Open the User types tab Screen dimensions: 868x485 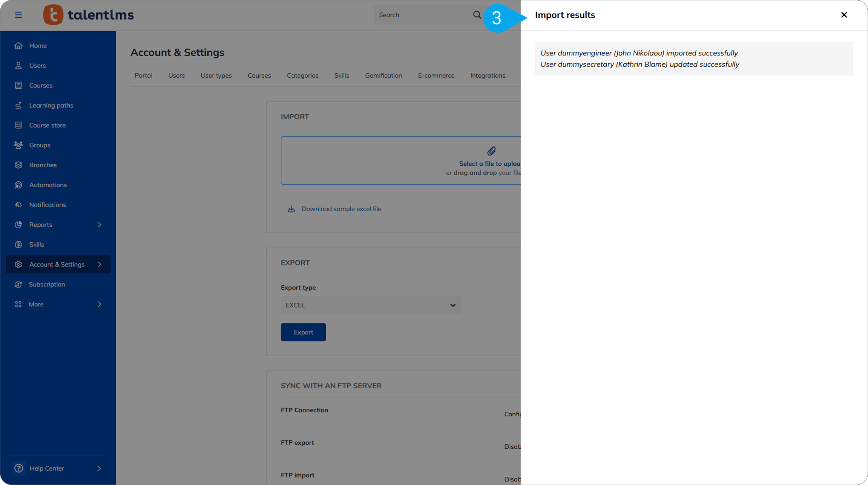(x=216, y=75)
